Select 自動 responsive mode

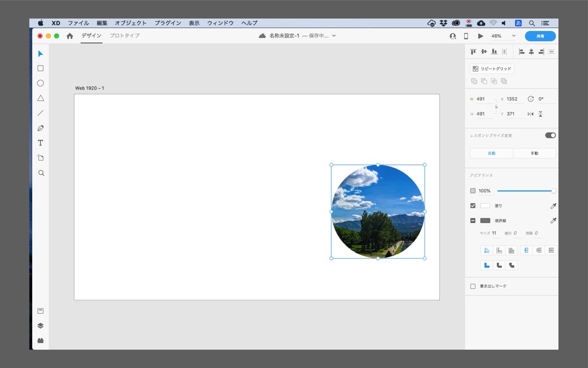[492, 153]
